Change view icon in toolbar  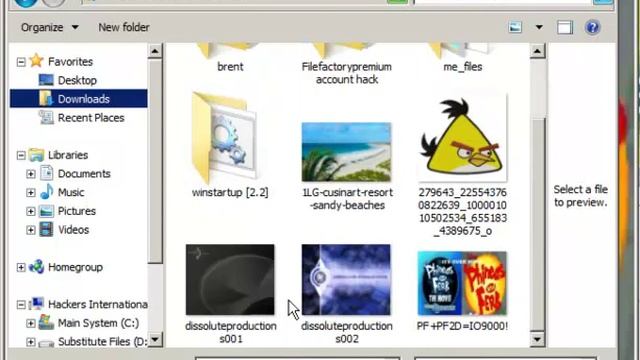(x=515, y=27)
